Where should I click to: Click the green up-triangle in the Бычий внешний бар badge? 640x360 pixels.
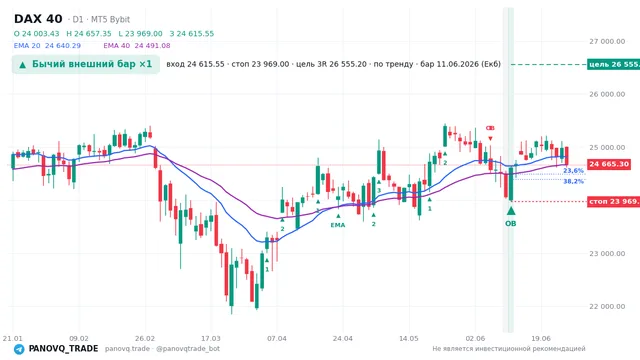(22, 65)
